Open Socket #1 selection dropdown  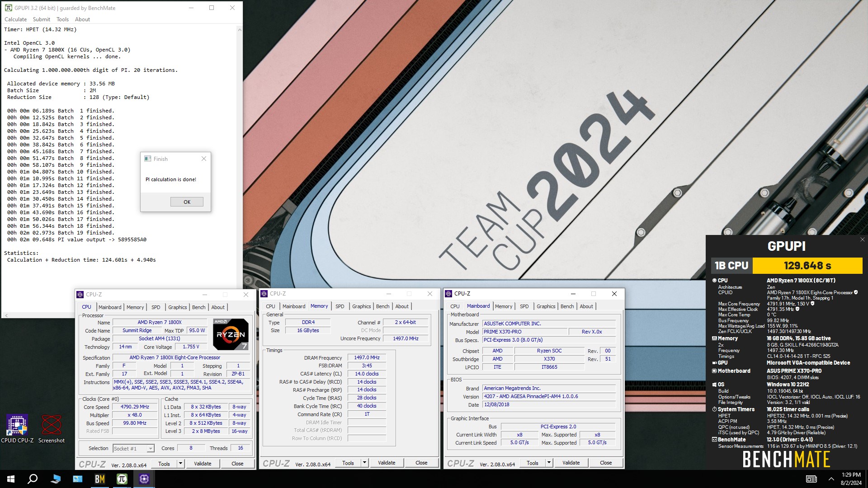coord(133,448)
